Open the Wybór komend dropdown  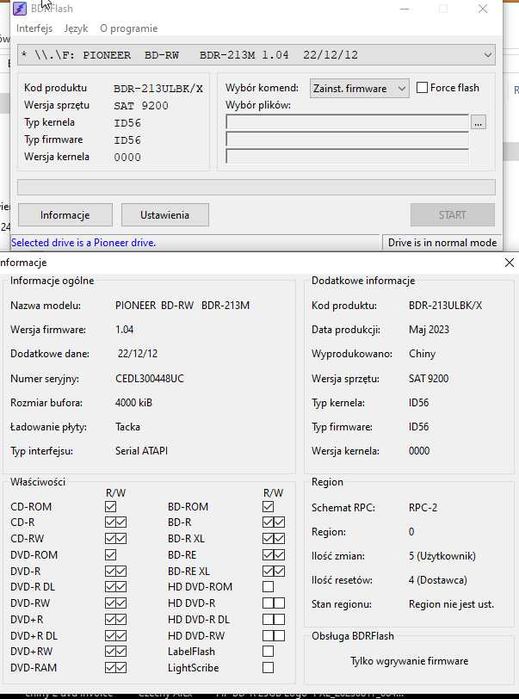click(x=359, y=88)
